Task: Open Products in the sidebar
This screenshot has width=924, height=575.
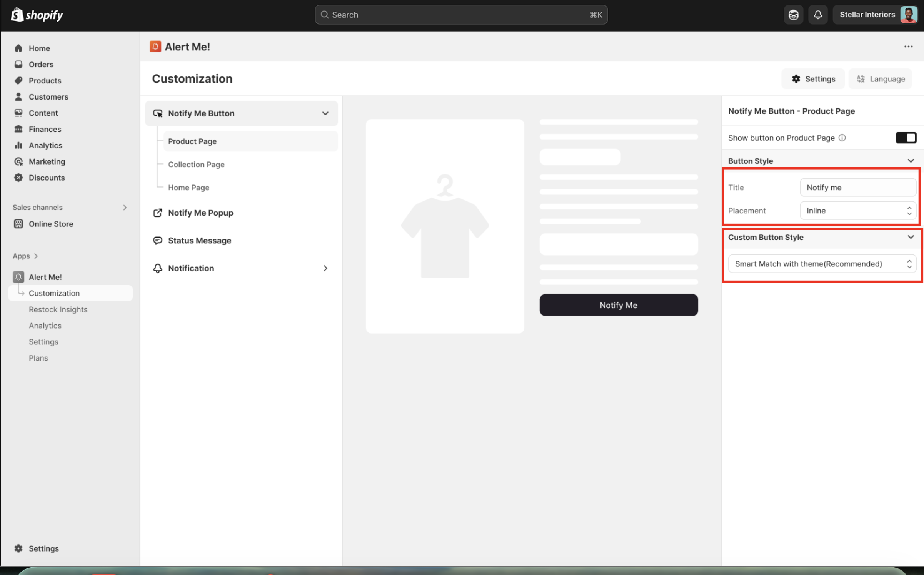Action: (45, 80)
